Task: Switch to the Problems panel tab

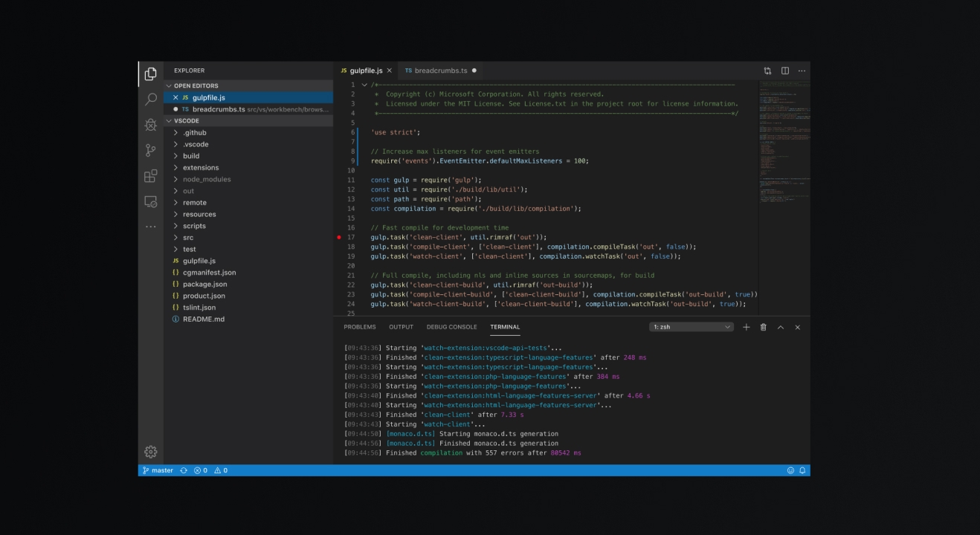Action: (x=360, y=327)
